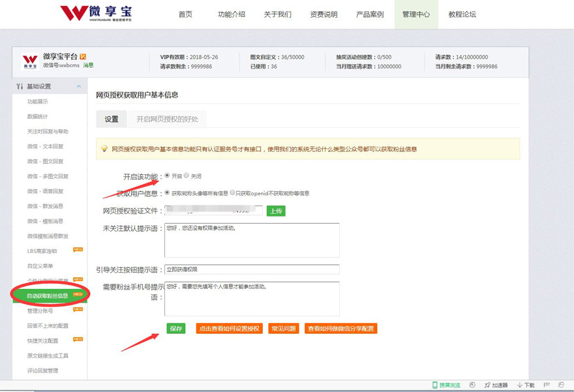
Task: Click the 基础设置 tools icon
Action: [x=20, y=86]
